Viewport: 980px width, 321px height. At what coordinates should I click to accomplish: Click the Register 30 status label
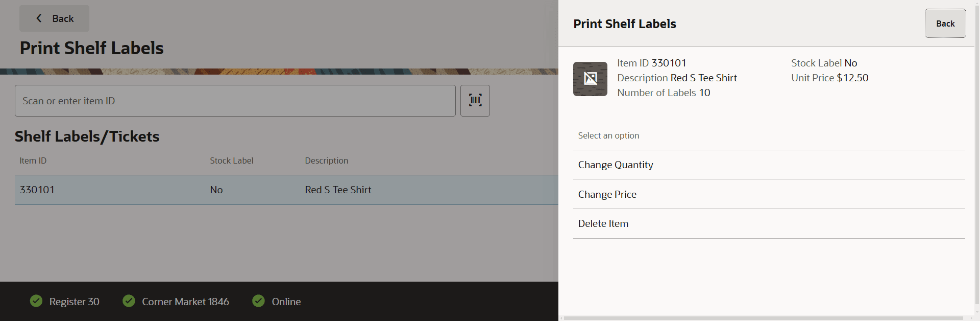click(75, 302)
